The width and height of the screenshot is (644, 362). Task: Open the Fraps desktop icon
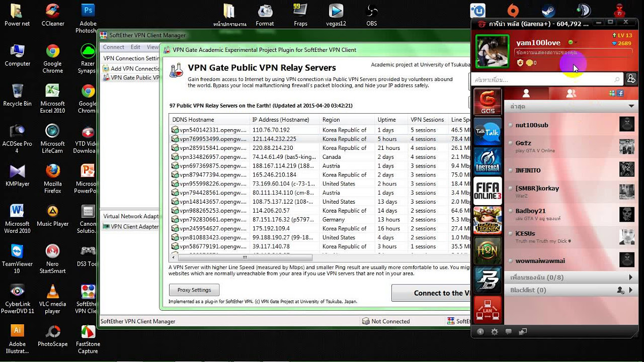pyautogui.click(x=300, y=15)
